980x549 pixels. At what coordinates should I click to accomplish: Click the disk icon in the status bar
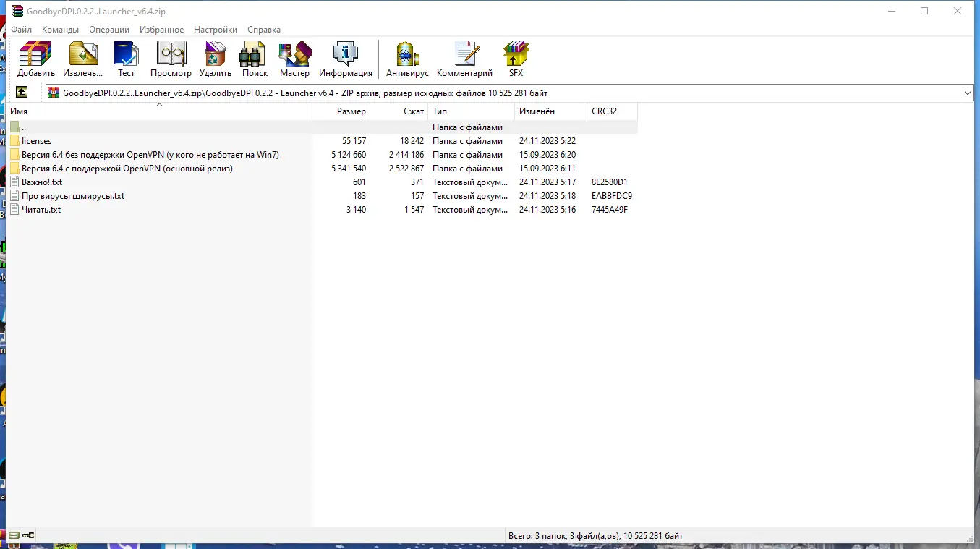(x=14, y=536)
